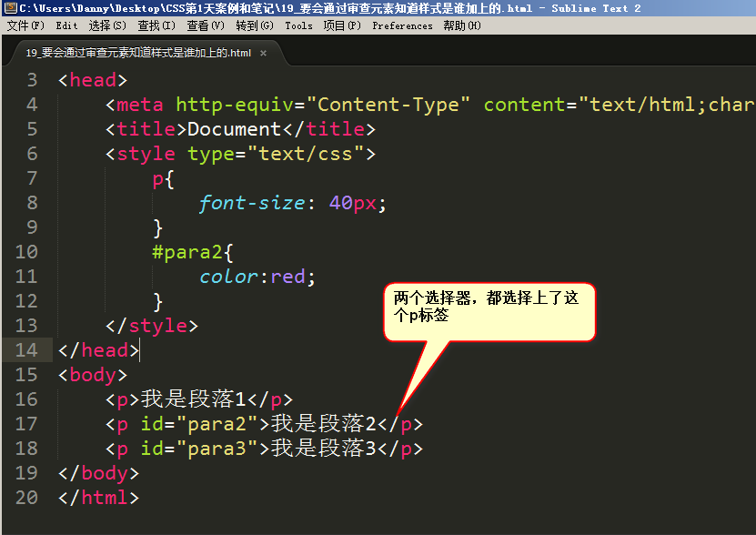The height and width of the screenshot is (535, 756).
Task: Click the http-equiv attribute on line 4
Action: (235, 105)
